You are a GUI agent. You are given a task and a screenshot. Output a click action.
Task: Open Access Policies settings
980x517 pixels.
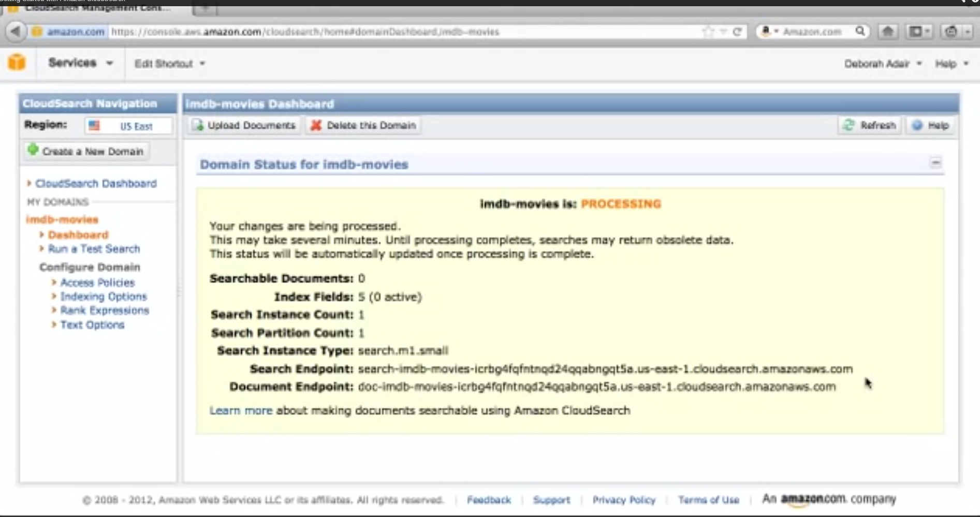click(97, 283)
